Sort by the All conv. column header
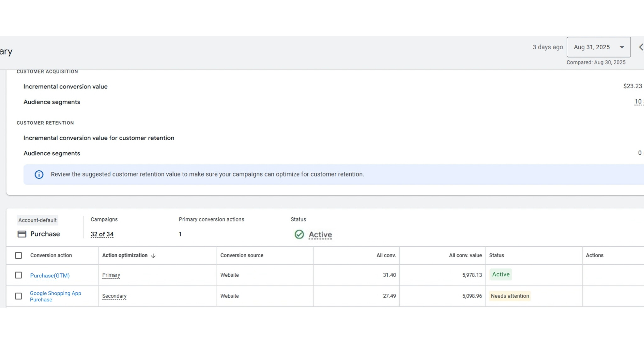This screenshot has height=362, width=644. 386,255
